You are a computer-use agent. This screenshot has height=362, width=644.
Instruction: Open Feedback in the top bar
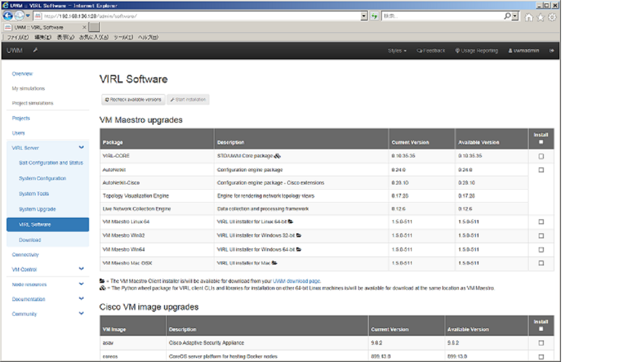(431, 51)
